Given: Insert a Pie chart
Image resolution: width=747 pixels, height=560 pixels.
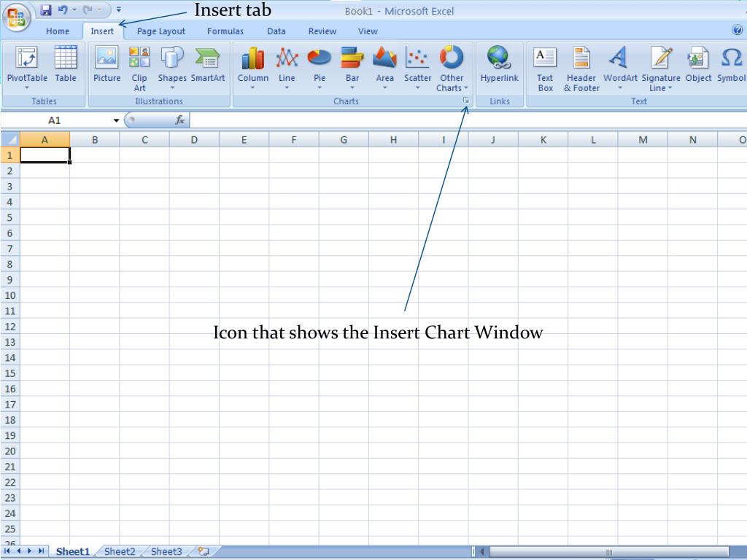Looking at the screenshot, I should coord(320,67).
